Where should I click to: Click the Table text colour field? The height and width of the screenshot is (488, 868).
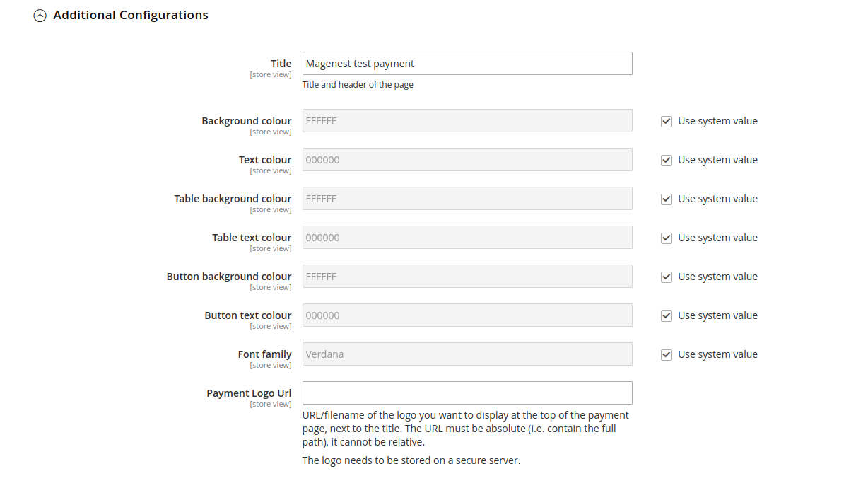pyautogui.click(x=467, y=238)
